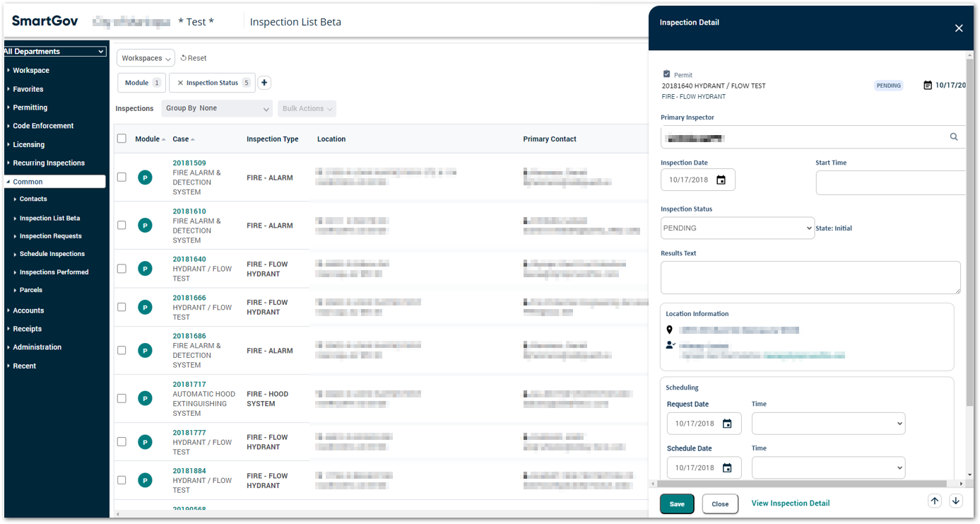
Task: Click the P module badge for 20181717
Action: 145,399
